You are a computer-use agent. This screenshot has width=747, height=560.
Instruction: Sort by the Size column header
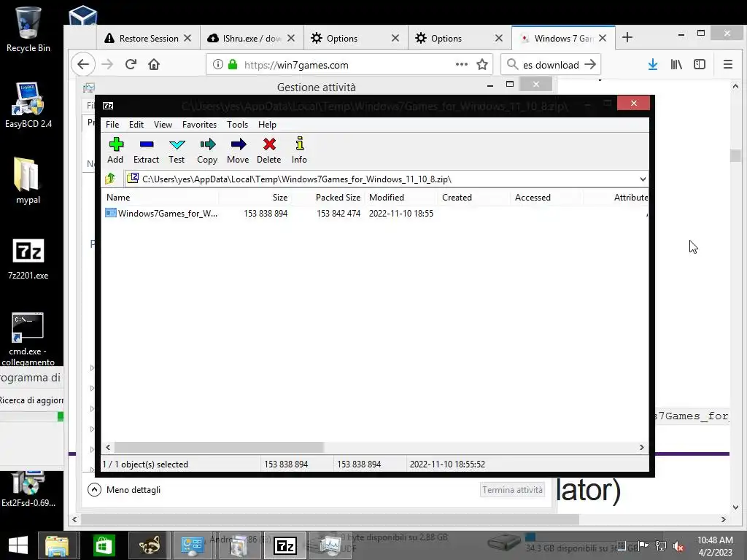pos(255,197)
